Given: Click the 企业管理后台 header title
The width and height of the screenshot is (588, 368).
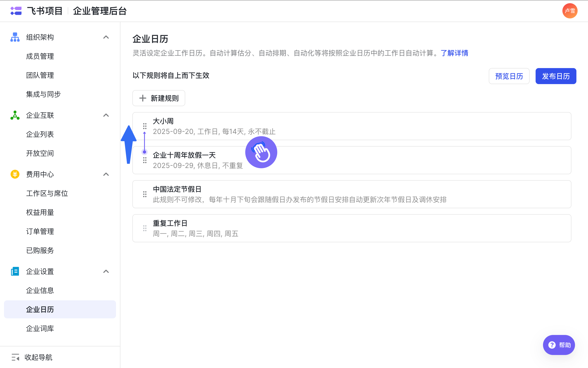Looking at the screenshot, I should [x=100, y=11].
